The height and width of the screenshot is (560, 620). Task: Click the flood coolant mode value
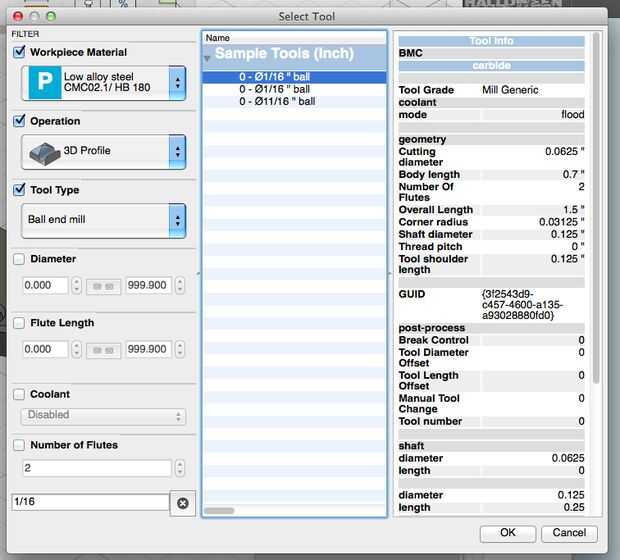573,114
